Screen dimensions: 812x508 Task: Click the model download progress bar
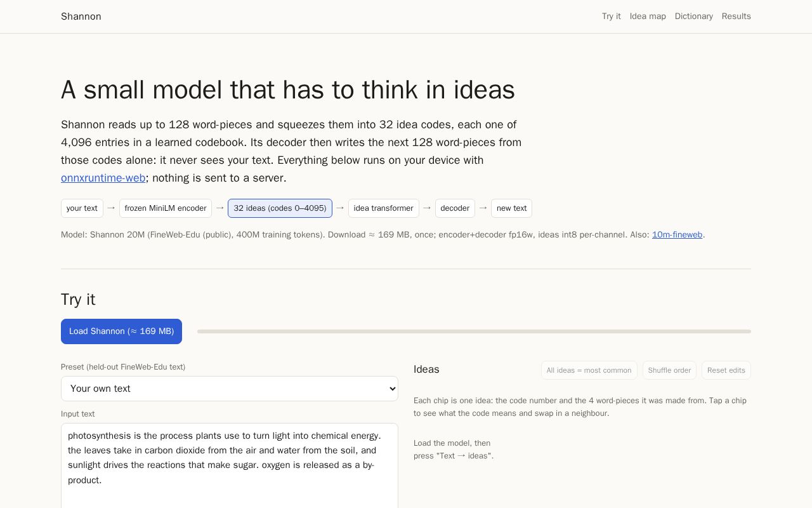pos(474,331)
